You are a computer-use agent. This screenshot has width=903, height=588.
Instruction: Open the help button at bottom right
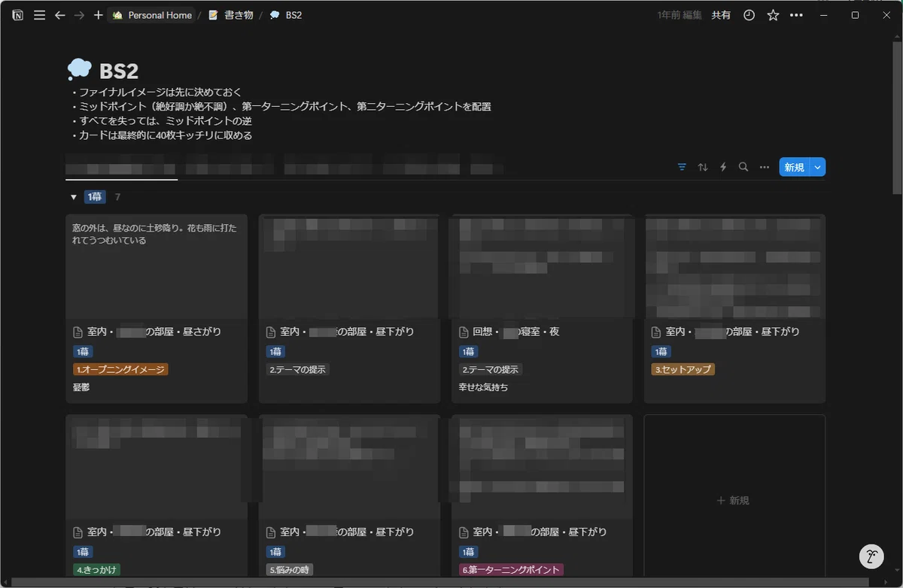(871, 556)
